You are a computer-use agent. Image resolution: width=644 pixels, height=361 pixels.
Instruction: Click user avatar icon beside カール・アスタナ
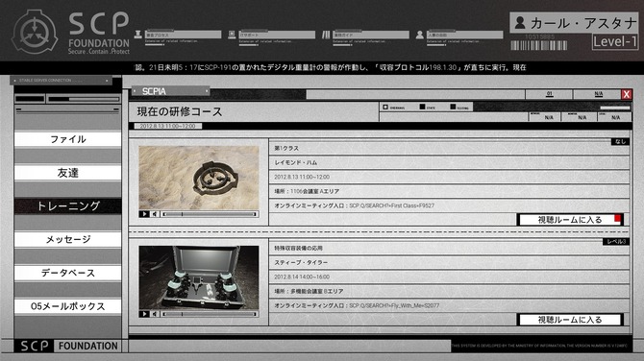click(520, 23)
